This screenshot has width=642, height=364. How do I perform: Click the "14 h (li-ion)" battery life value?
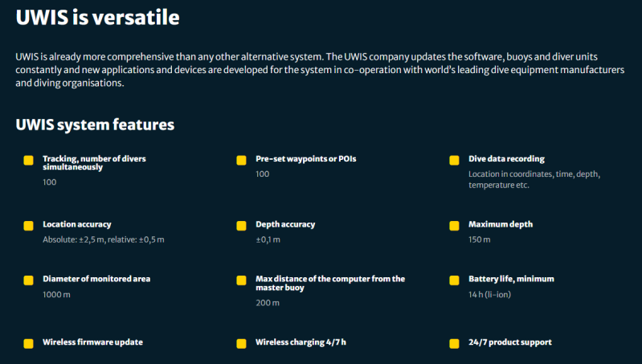(490, 294)
